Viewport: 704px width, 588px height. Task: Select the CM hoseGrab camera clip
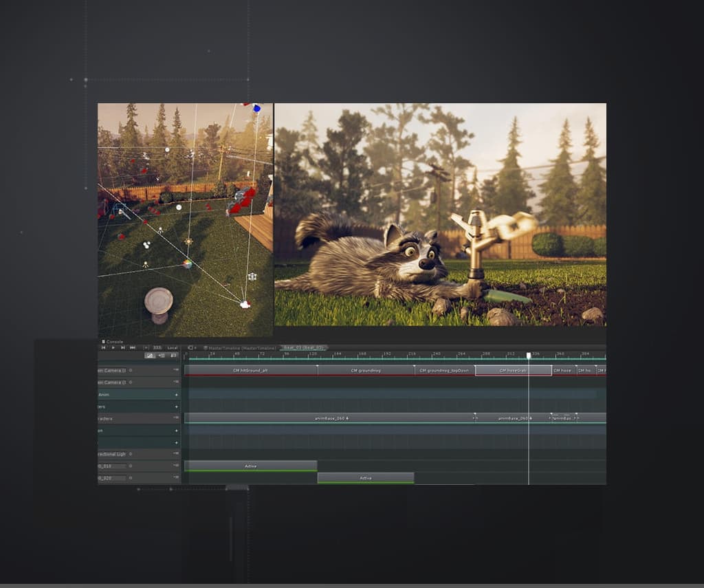(513, 370)
